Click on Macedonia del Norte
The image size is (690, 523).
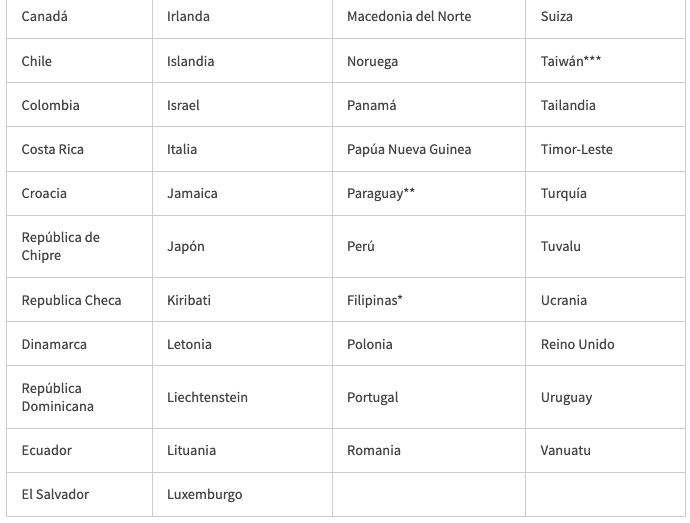[409, 17]
